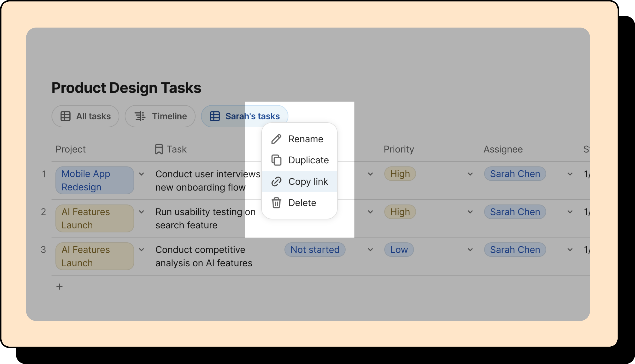
Task: Switch to the All tasks tab
Action: tap(85, 116)
